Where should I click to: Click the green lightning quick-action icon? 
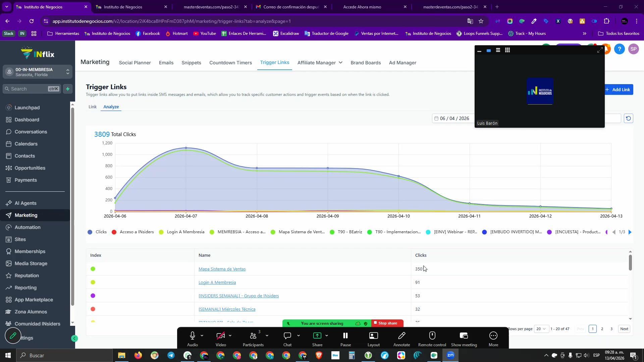(68, 89)
